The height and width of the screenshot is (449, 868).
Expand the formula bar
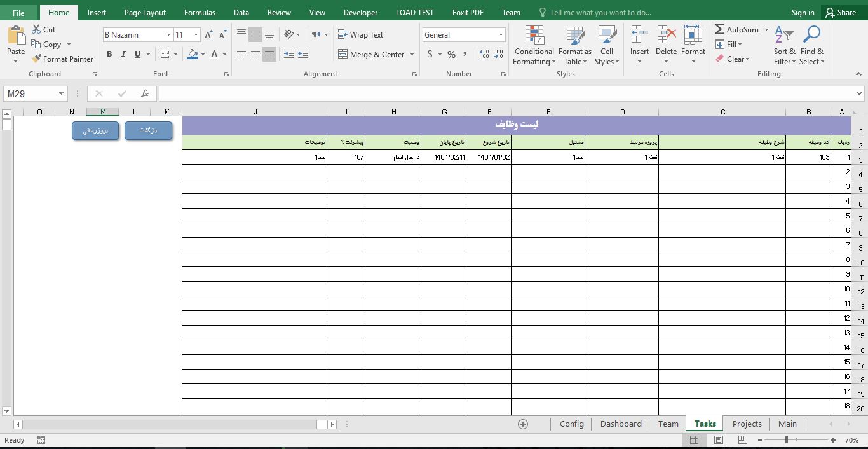[x=860, y=93]
